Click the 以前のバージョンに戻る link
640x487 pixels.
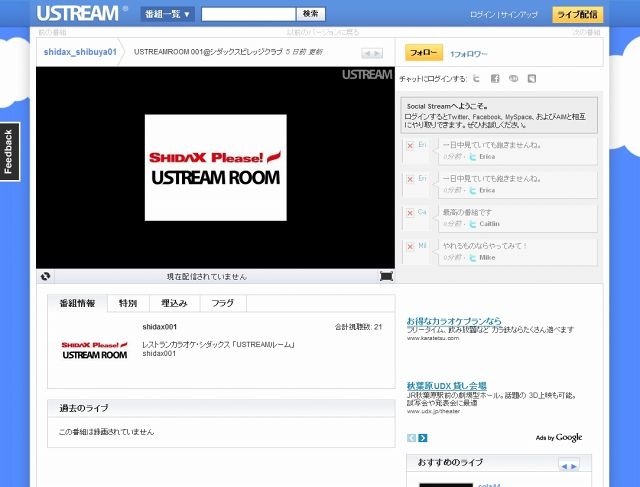pos(322,32)
